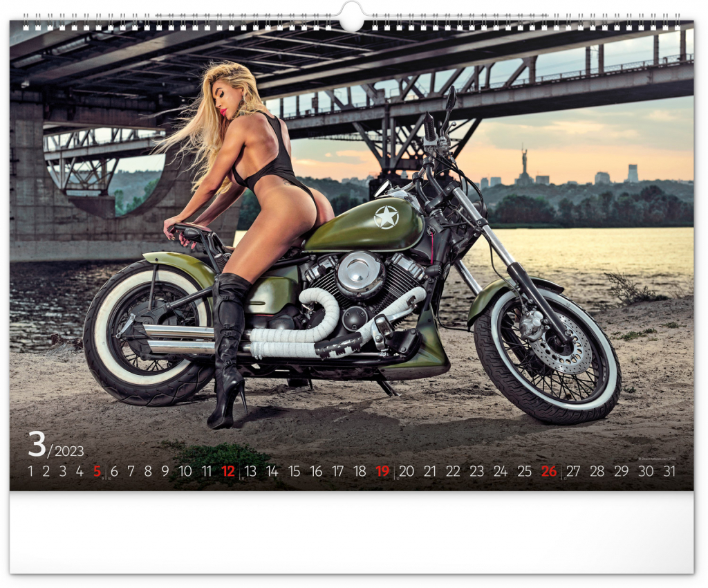Click the red date 5

tap(97, 471)
